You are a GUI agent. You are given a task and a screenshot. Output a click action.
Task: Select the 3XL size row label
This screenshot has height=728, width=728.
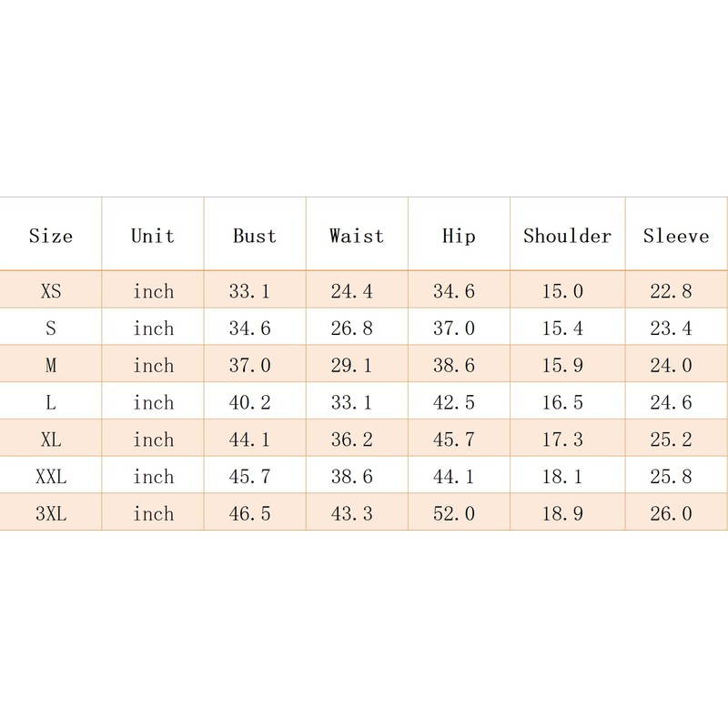tap(51, 513)
